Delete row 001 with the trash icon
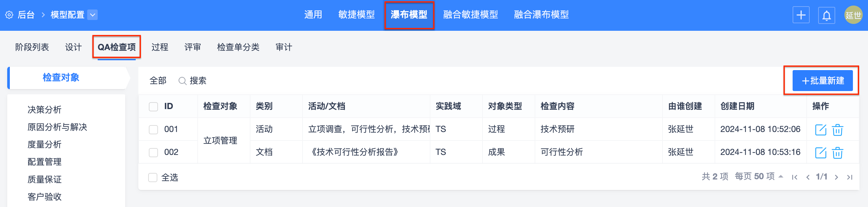The height and width of the screenshot is (207, 868). pyautogui.click(x=837, y=130)
